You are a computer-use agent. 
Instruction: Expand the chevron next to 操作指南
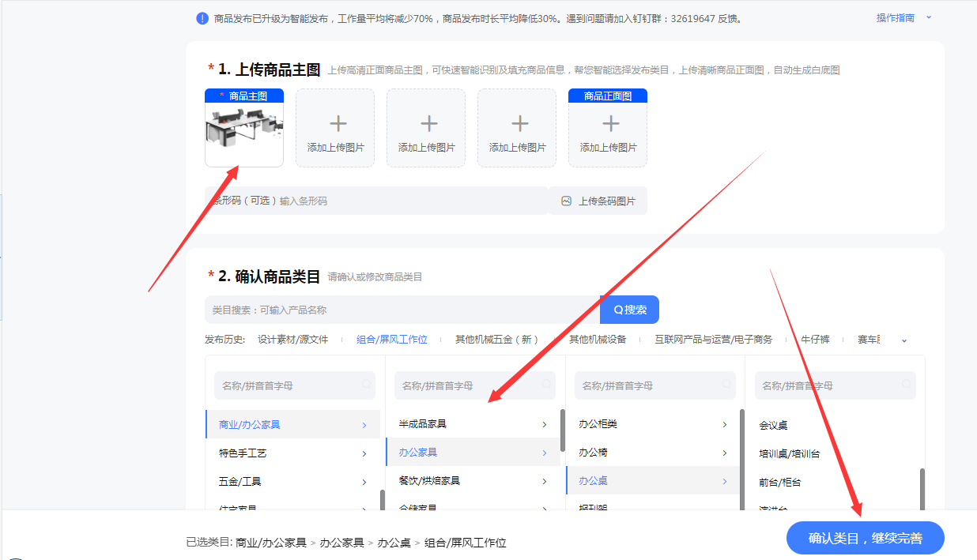click(x=929, y=17)
